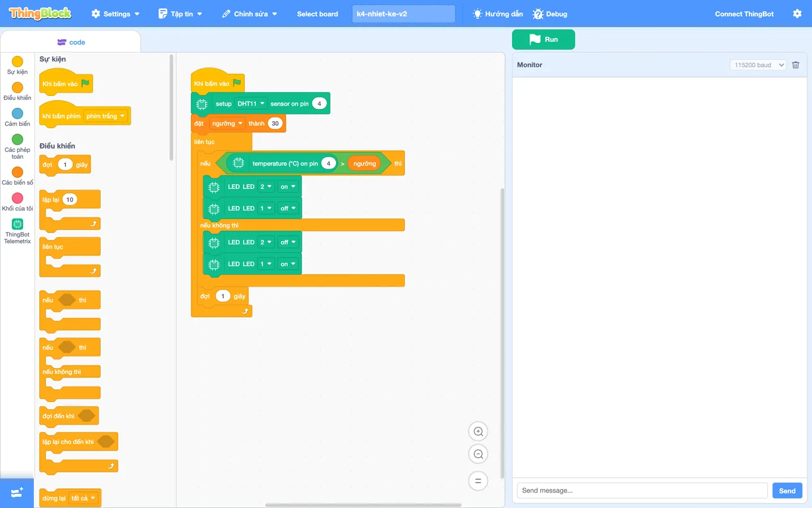Open the gear icon at top right
812x508 pixels.
(x=797, y=14)
